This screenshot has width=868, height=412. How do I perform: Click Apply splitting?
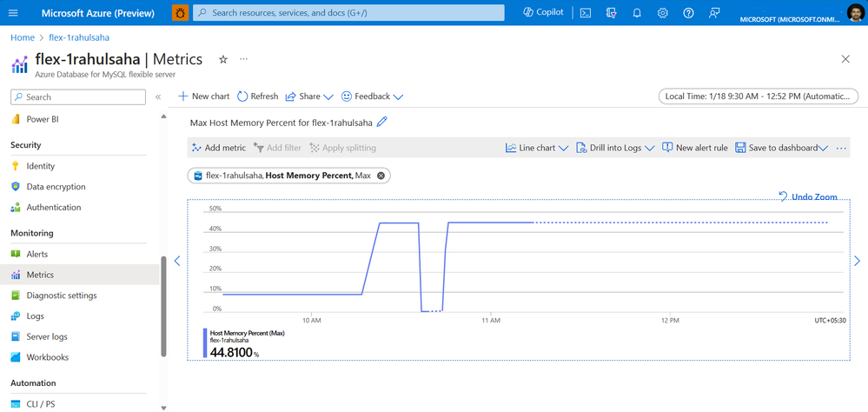coord(342,148)
